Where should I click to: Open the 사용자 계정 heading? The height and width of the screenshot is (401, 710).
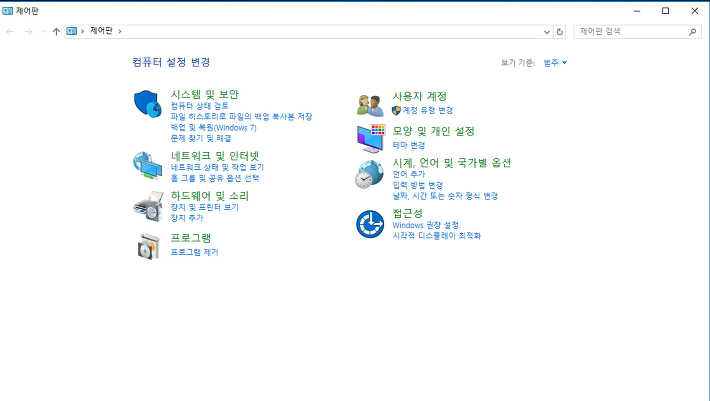tap(420, 96)
